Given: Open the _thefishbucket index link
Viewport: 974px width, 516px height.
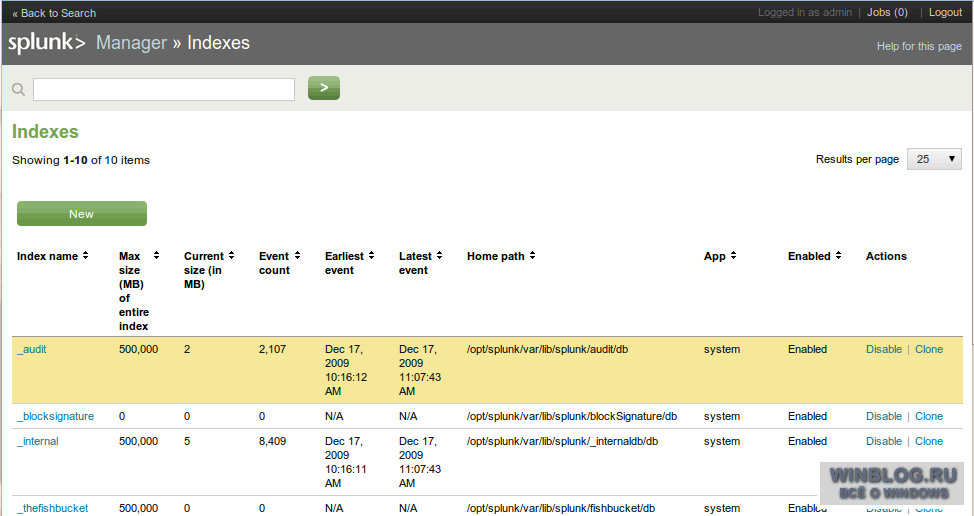Looking at the screenshot, I should 52,508.
